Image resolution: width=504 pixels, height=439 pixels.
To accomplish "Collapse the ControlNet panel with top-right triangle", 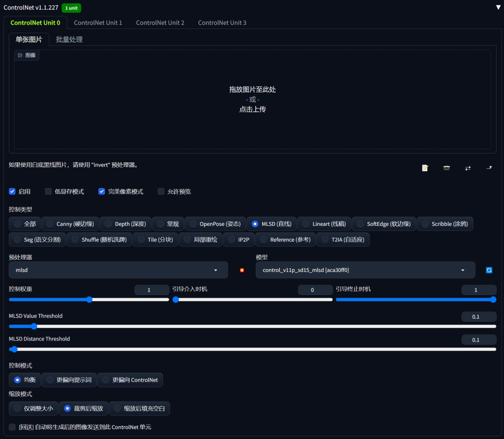I will coord(498,7).
